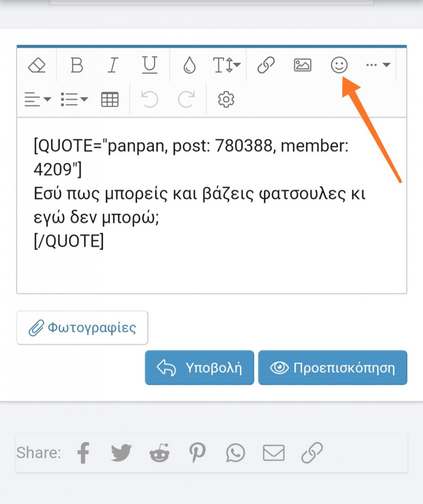This screenshot has height=504, width=423.
Task: Toggle bold text formatting
Action: [x=77, y=66]
